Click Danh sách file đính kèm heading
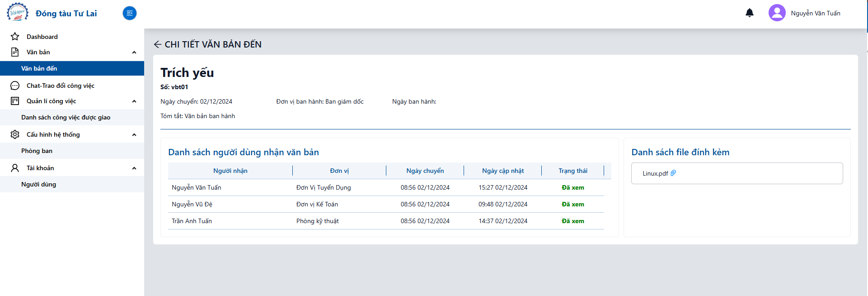868x296 pixels. pyautogui.click(x=680, y=152)
